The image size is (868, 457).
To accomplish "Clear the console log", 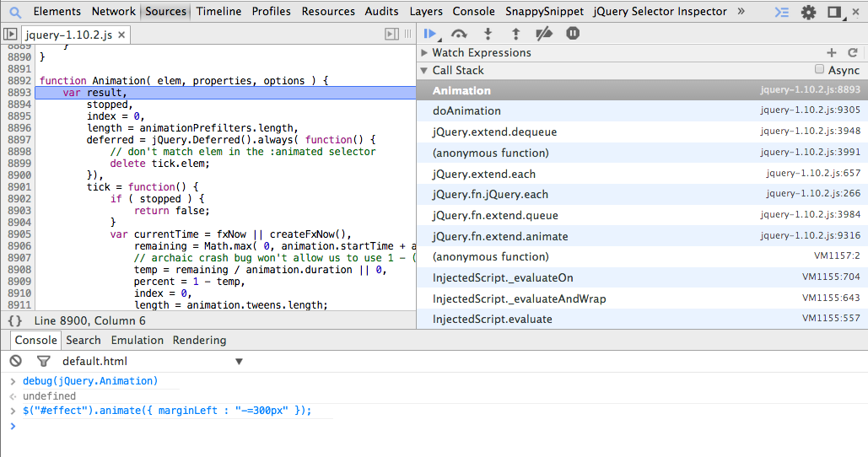I will tap(16, 361).
